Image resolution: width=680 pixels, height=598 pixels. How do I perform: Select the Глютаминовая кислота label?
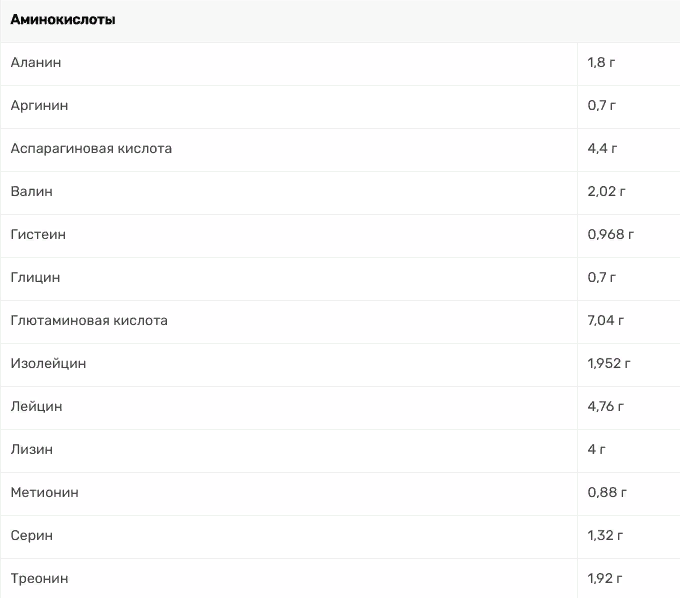click(x=89, y=320)
